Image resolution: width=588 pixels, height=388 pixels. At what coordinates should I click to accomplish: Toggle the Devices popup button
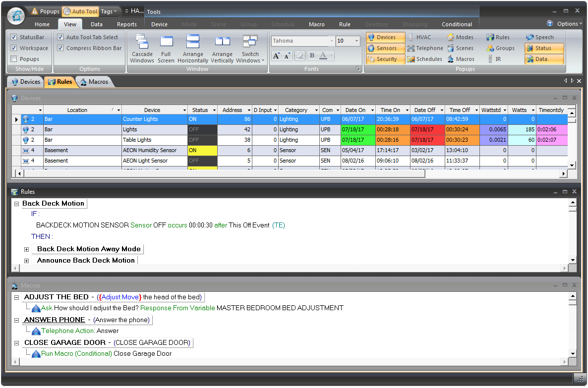coord(386,37)
